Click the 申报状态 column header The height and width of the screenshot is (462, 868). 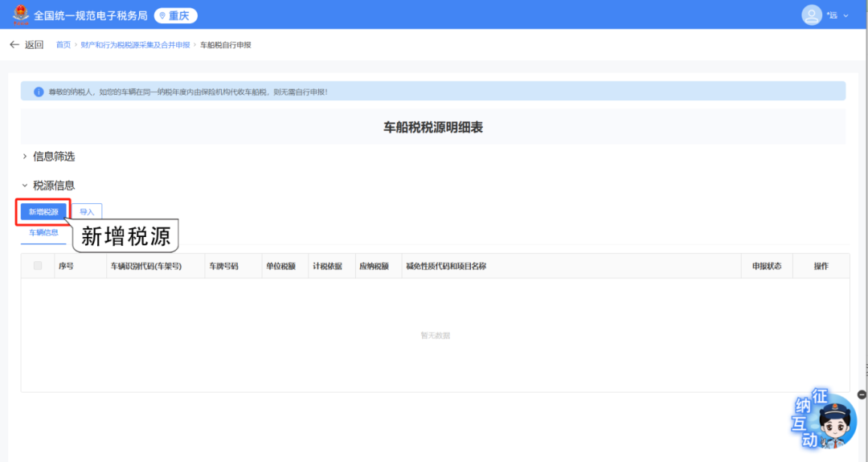click(766, 266)
